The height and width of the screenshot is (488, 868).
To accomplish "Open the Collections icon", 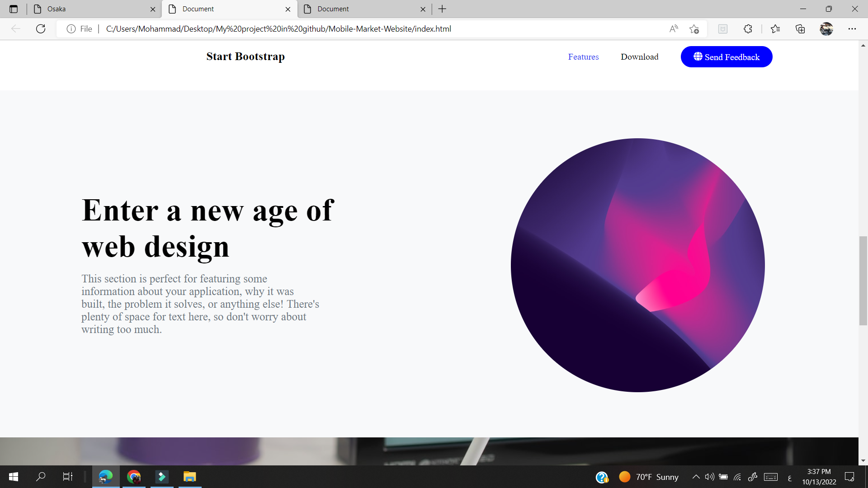I will 800,29.
